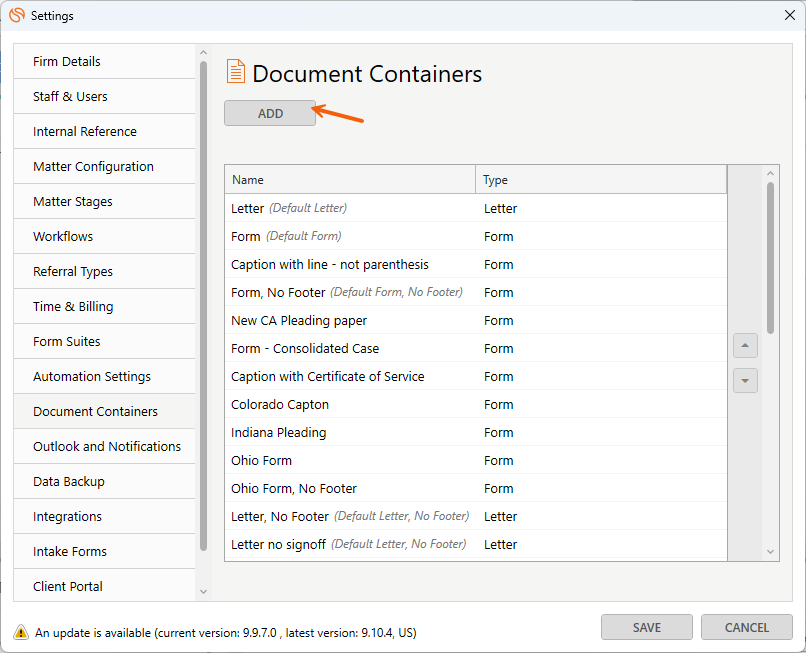The width and height of the screenshot is (806, 653).
Task: Select the Colorado Capton container row
Action: click(475, 405)
